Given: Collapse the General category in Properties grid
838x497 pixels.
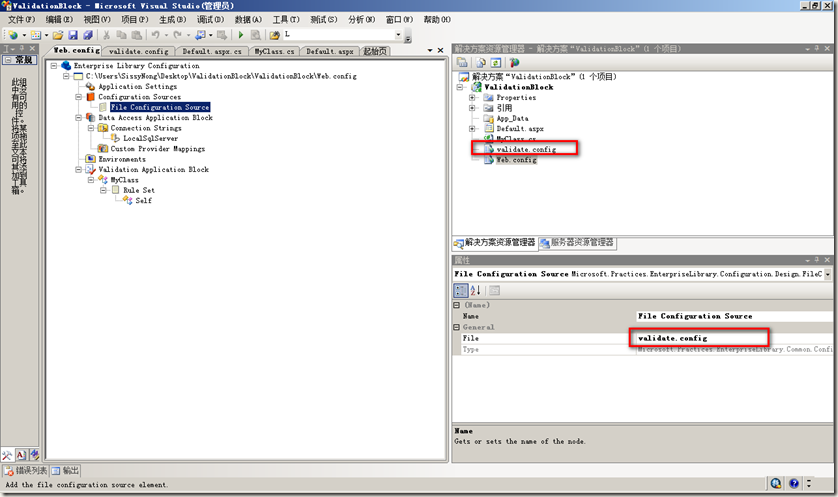Looking at the screenshot, I should (456, 327).
